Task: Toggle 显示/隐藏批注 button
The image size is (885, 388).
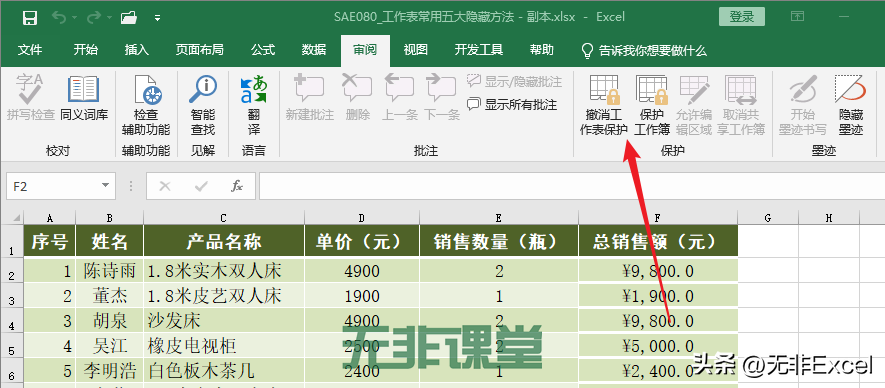Action: (x=514, y=82)
